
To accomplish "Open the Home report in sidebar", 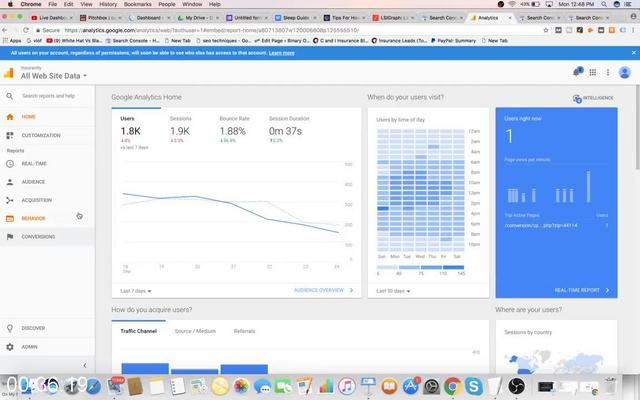I will [x=29, y=117].
